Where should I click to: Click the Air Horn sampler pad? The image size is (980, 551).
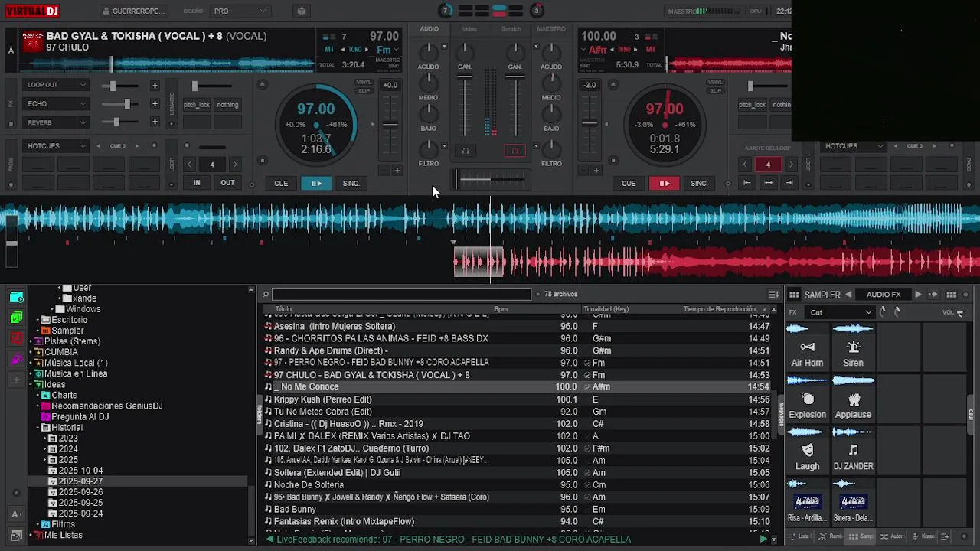point(807,346)
